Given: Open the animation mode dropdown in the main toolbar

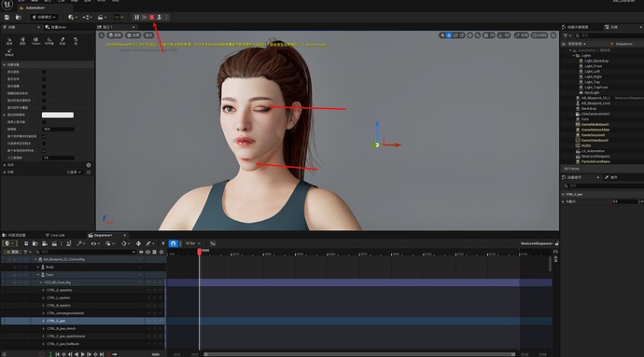Looking at the screenshot, I should click(x=45, y=17).
